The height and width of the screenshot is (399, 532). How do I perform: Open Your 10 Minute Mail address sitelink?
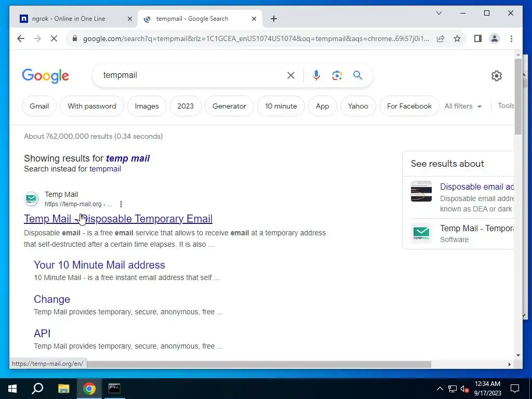(x=99, y=265)
